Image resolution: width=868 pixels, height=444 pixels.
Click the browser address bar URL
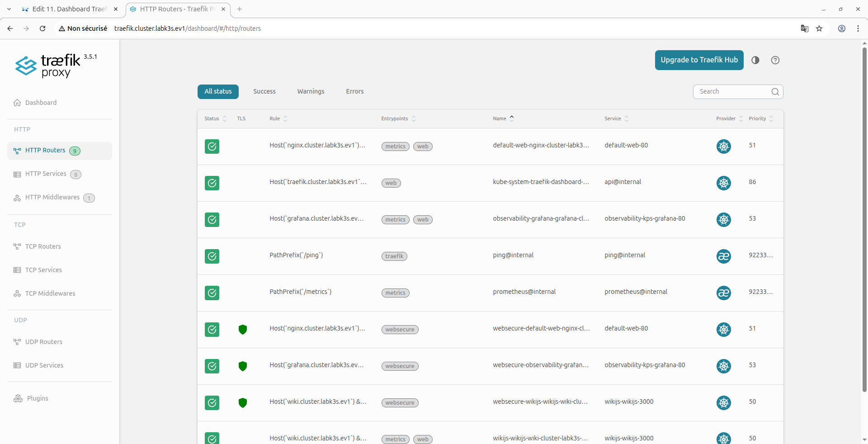point(188,28)
